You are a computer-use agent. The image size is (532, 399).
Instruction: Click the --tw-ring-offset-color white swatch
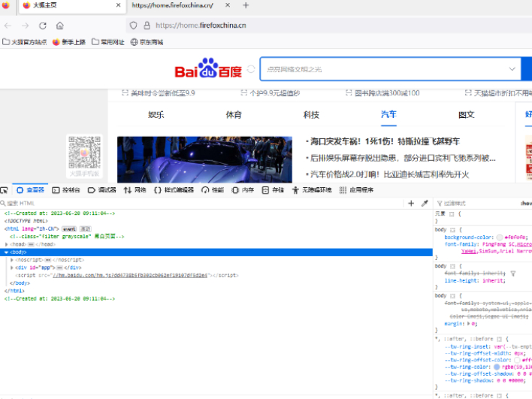(517, 360)
